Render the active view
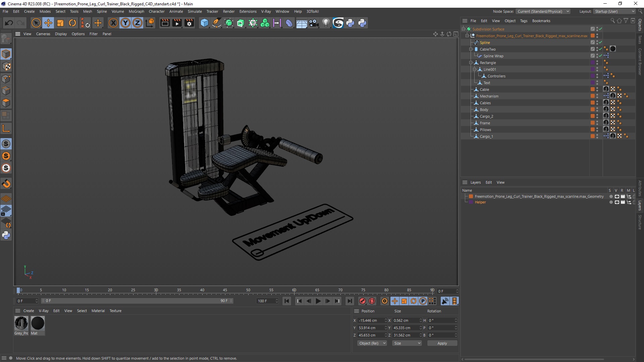644x362 pixels. click(165, 23)
